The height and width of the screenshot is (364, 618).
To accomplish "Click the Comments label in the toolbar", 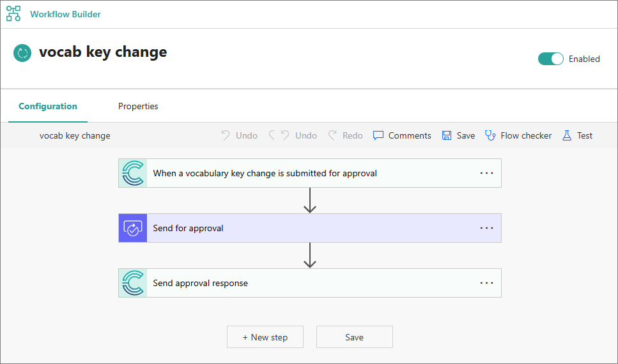I will coord(410,135).
